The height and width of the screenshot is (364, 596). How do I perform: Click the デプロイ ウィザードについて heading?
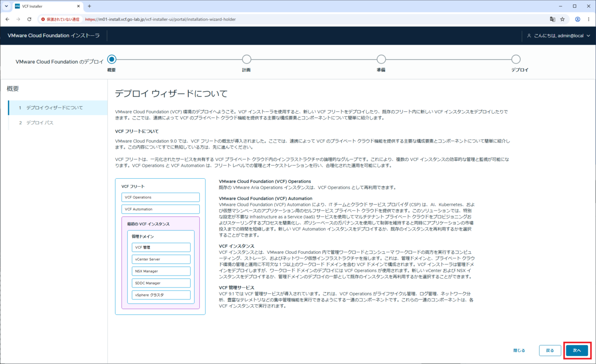coord(171,93)
